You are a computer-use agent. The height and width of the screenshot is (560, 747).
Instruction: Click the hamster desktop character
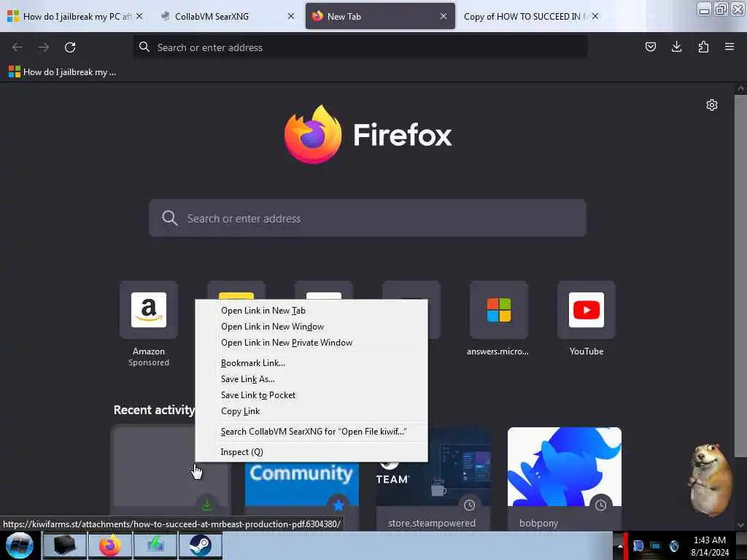[x=710, y=479]
